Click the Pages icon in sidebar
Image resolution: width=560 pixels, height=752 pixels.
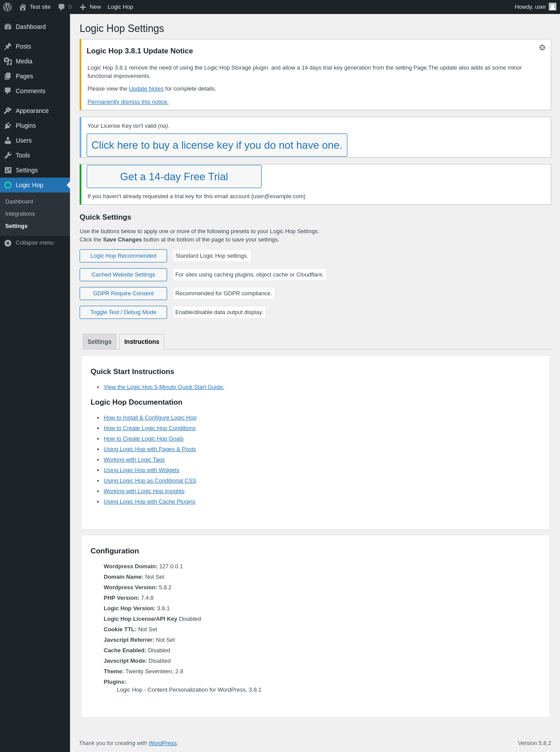(8, 76)
